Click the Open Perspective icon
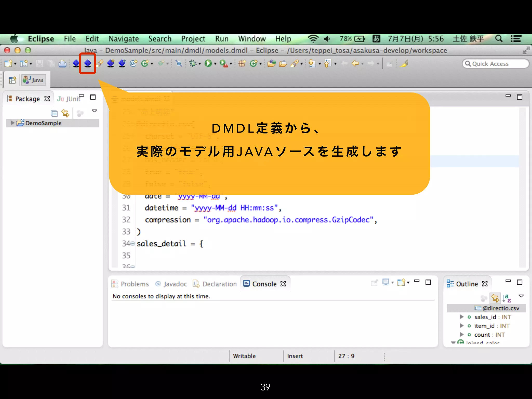 pos(12,80)
